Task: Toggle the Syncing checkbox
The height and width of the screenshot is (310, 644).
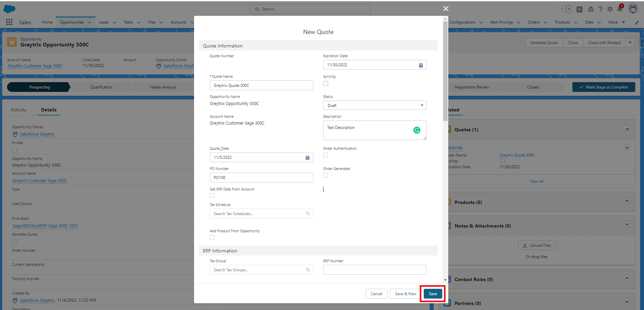Action: (x=326, y=83)
